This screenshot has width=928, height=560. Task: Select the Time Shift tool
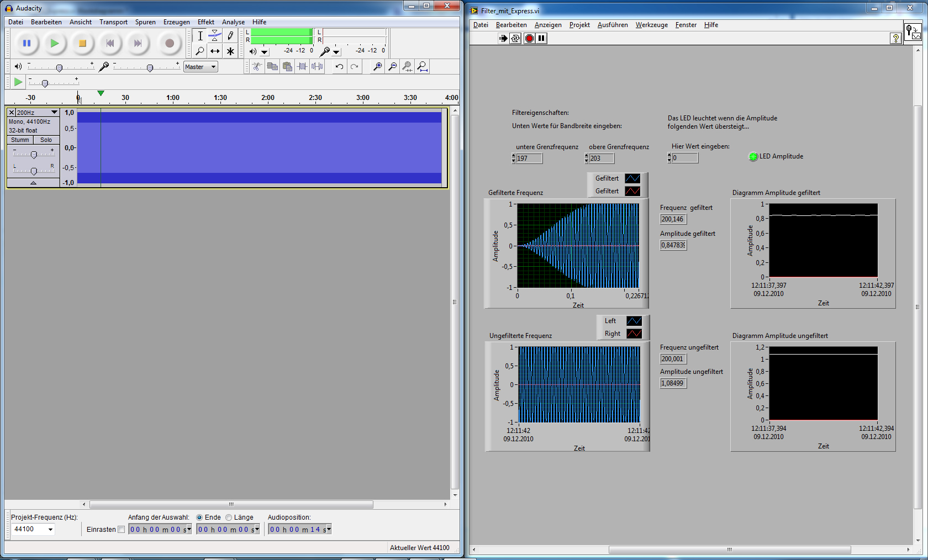point(215,51)
